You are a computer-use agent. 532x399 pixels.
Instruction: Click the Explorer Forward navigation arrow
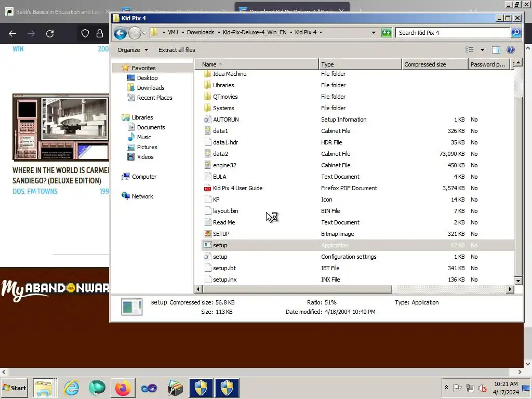pyautogui.click(x=135, y=33)
